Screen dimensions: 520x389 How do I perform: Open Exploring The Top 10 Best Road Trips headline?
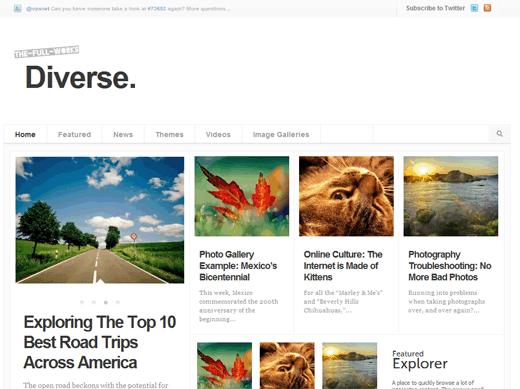tap(100, 342)
